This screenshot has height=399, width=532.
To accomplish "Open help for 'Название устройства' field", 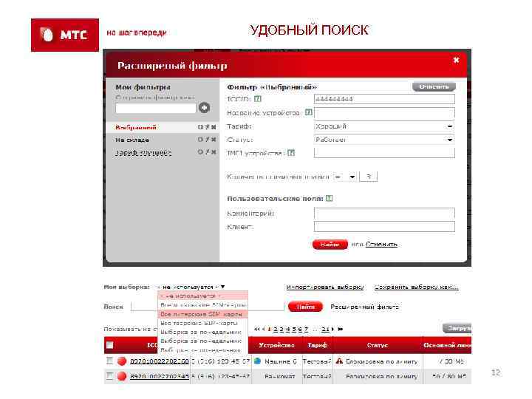I will [308, 112].
